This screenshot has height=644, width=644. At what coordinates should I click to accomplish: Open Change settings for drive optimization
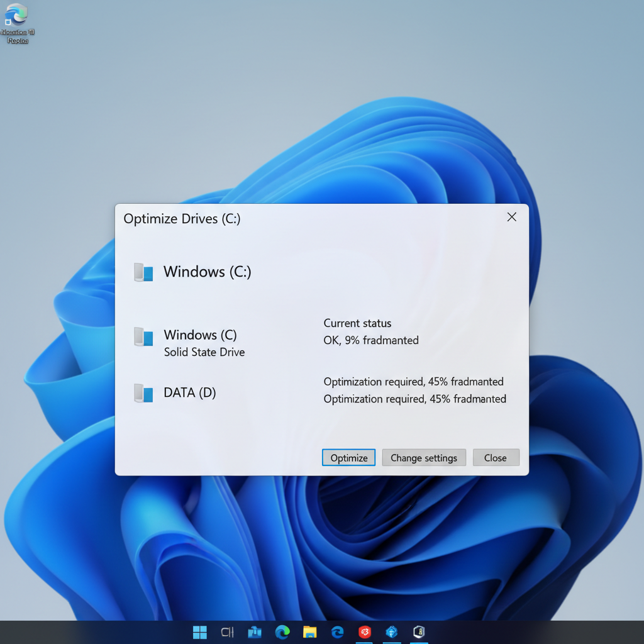(423, 457)
